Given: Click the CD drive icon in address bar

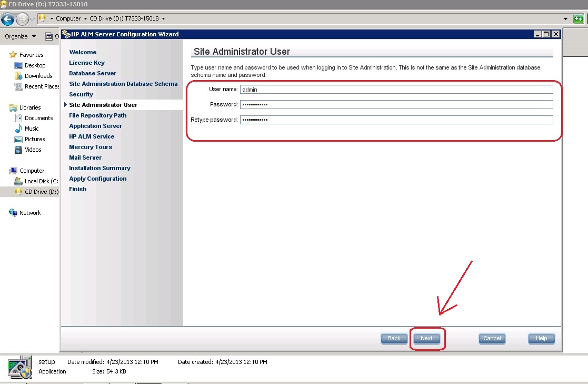Looking at the screenshot, I should pyautogui.click(x=42, y=18).
